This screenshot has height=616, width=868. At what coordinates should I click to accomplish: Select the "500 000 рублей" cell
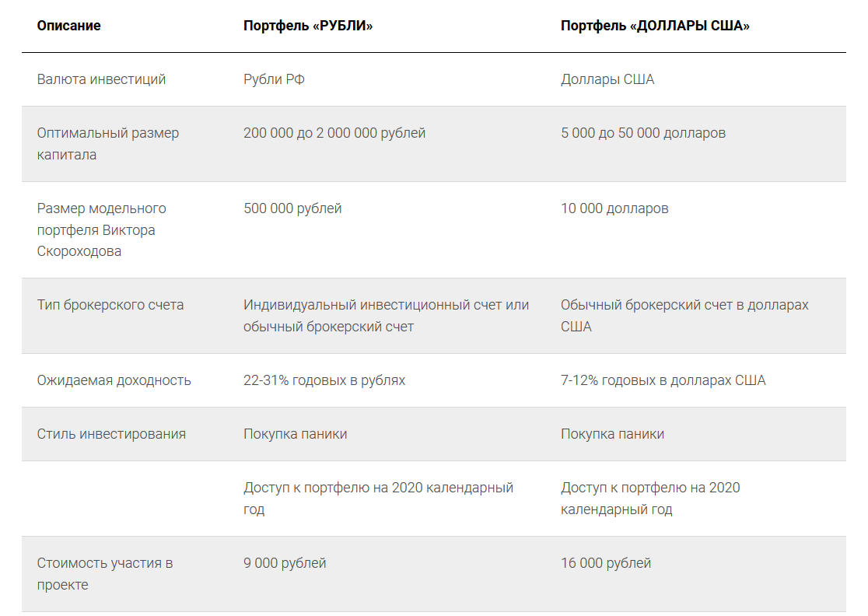292,208
